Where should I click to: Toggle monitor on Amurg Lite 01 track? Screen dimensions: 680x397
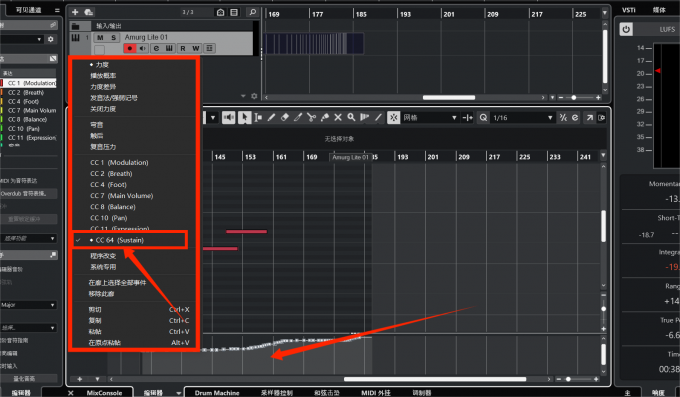pyautogui.click(x=143, y=48)
